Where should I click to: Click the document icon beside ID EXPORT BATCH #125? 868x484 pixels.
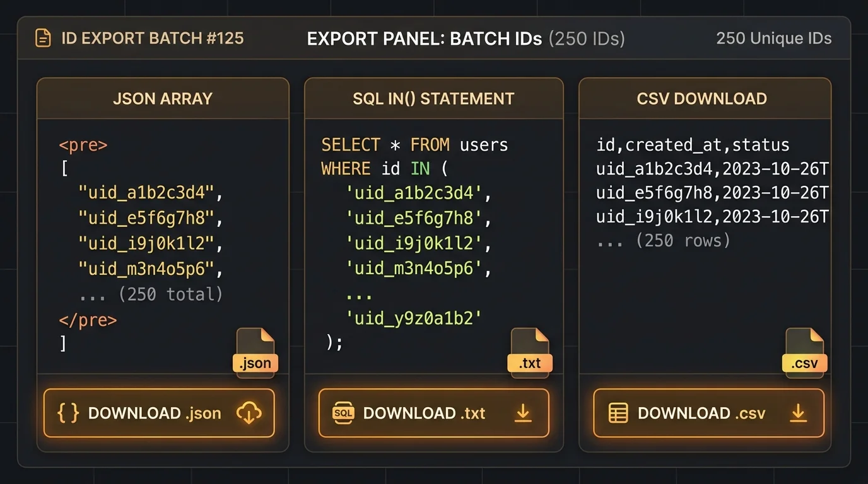coord(42,38)
